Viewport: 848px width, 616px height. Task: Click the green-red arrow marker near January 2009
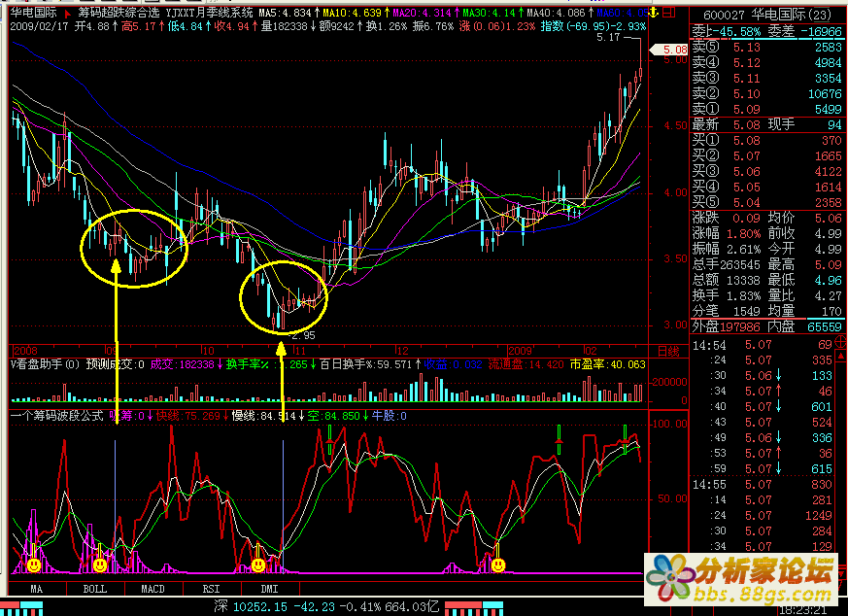[x=560, y=439]
